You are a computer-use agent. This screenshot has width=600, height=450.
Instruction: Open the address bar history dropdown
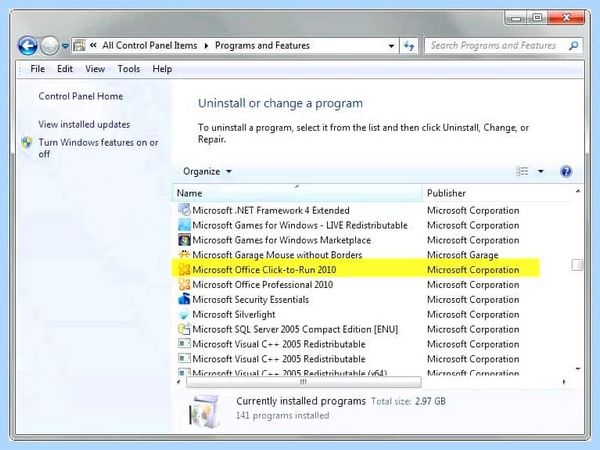pyautogui.click(x=391, y=46)
